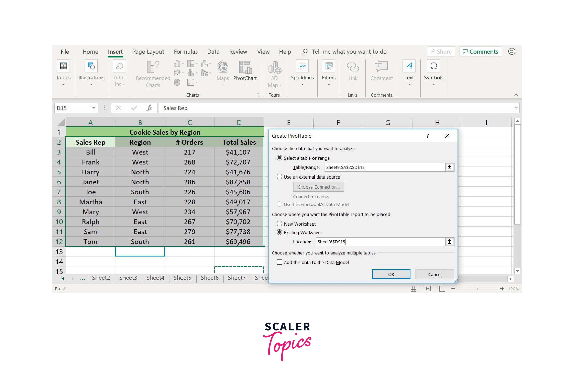Image resolution: width=574 pixels, height=392 pixels.
Task: Click the collapse range button next to Table/Range
Action: click(449, 167)
